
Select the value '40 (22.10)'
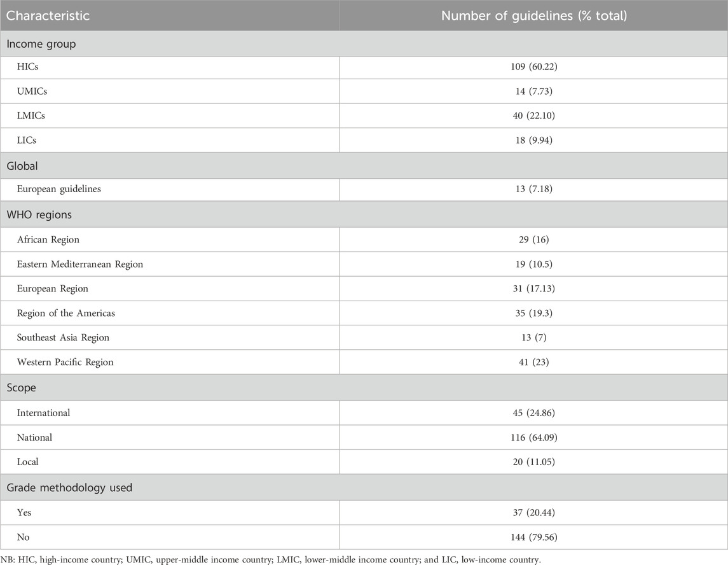(x=534, y=116)
